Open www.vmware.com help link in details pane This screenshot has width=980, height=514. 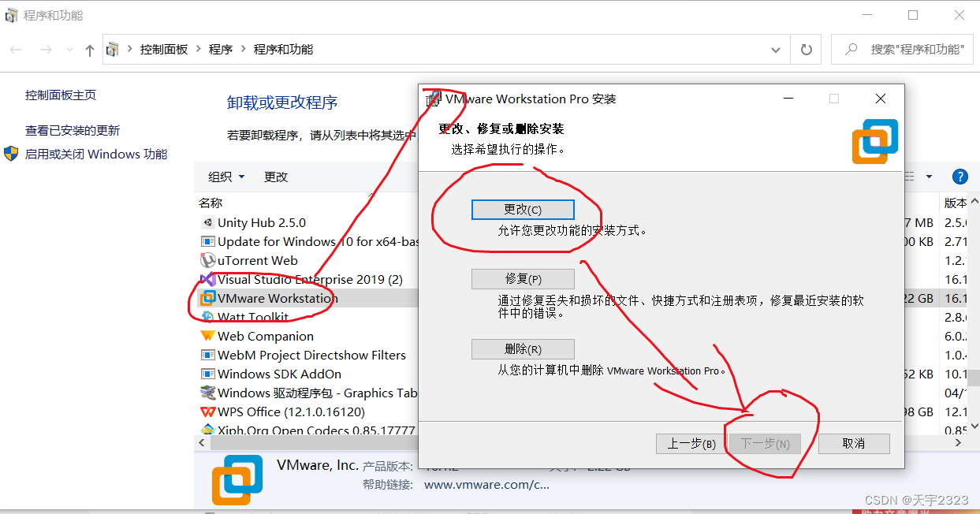(x=486, y=485)
